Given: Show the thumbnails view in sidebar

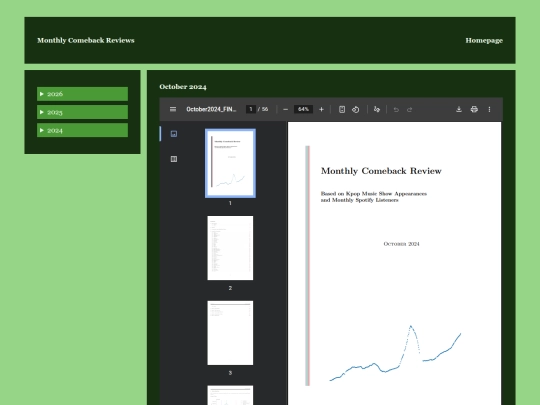Looking at the screenshot, I should pos(174,134).
